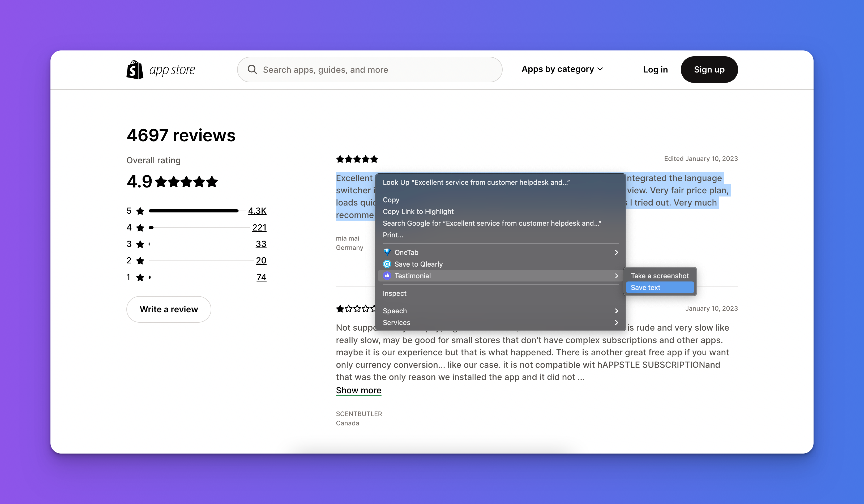Click the Write a review button
This screenshot has height=504, width=864.
169,309
